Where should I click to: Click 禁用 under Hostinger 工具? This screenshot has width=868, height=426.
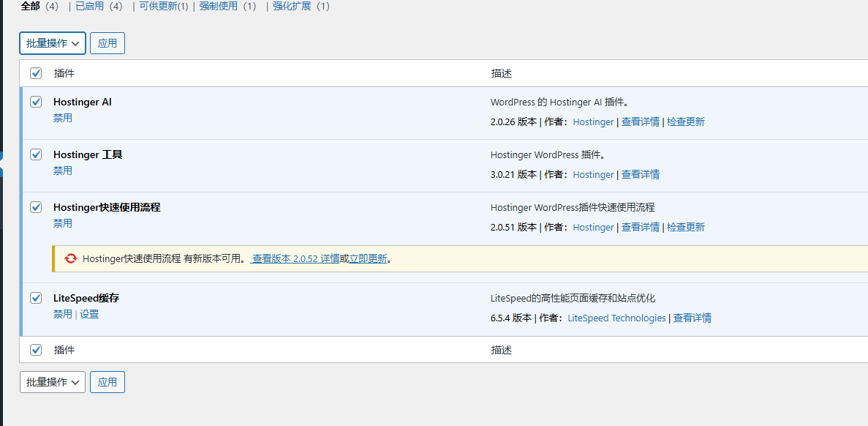63,171
